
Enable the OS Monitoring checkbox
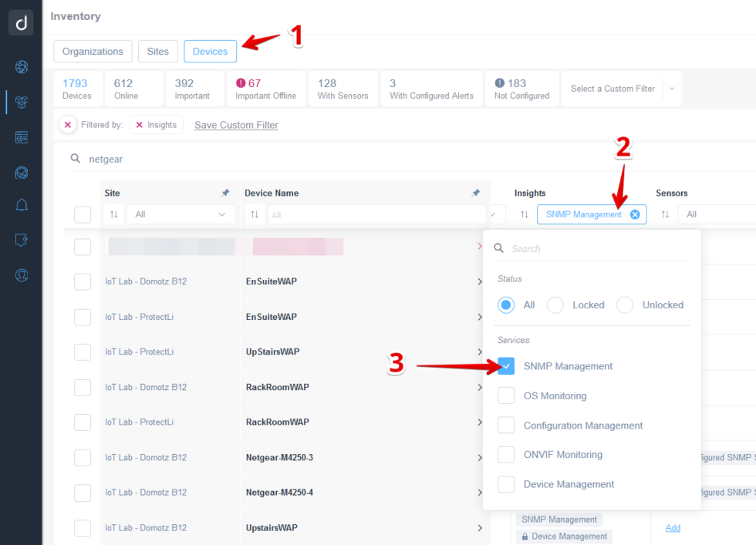(x=506, y=395)
